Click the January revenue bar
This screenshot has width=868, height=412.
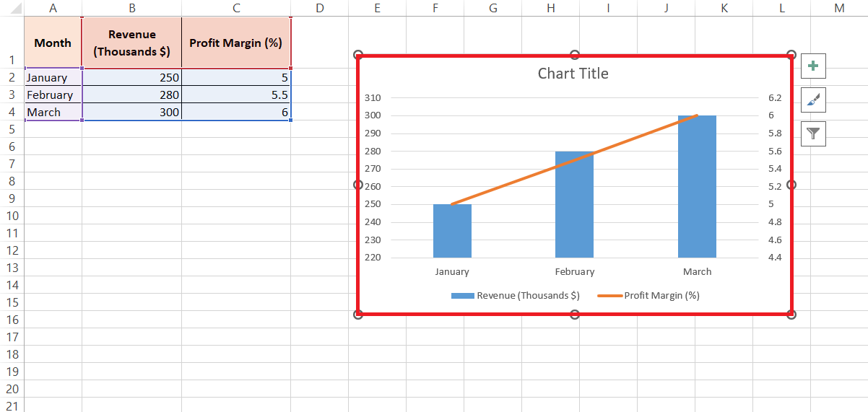click(x=452, y=231)
